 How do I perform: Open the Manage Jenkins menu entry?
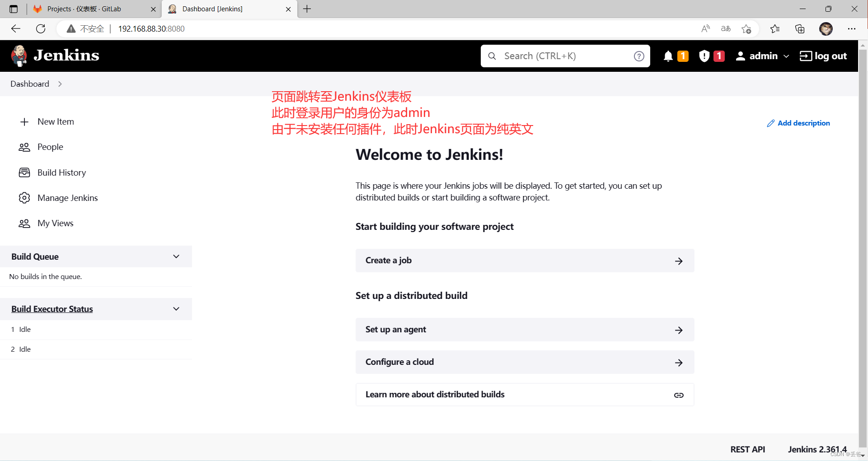pyautogui.click(x=68, y=198)
